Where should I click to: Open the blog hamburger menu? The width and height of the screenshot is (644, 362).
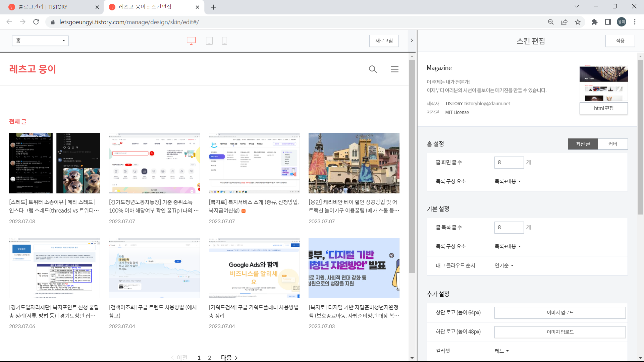(x=394, y=69)
